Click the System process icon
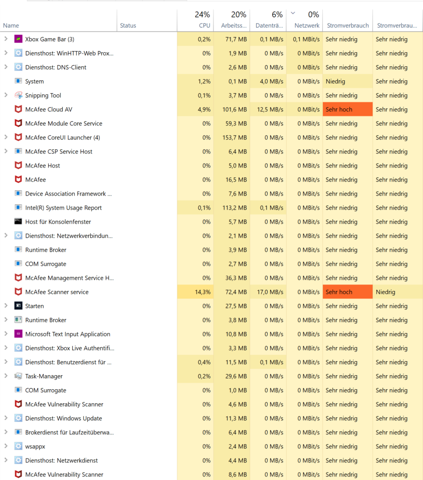The height and width of the screenshot is (480, 423). (18, 81)
